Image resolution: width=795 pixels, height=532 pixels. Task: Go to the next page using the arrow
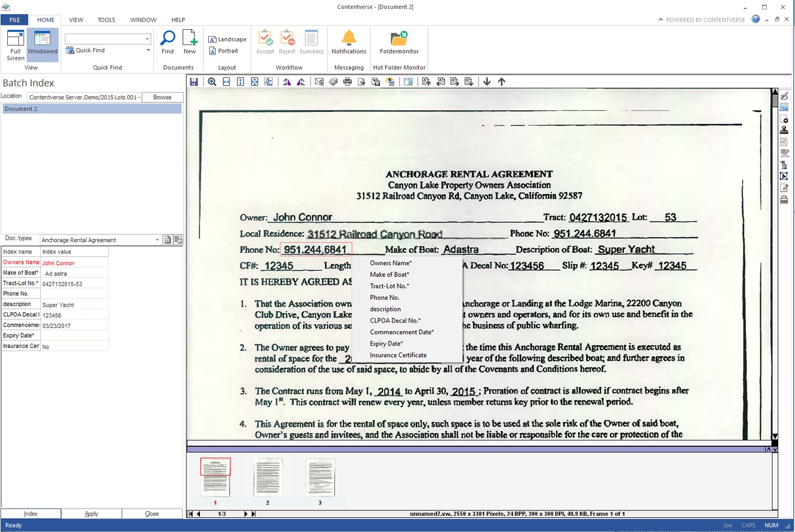point(246,514)
